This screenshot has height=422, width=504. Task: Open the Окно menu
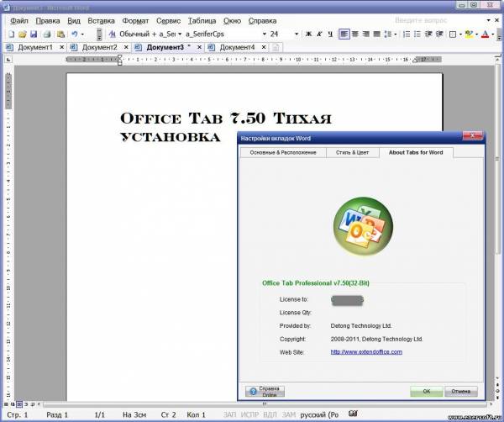click(232, 21)
